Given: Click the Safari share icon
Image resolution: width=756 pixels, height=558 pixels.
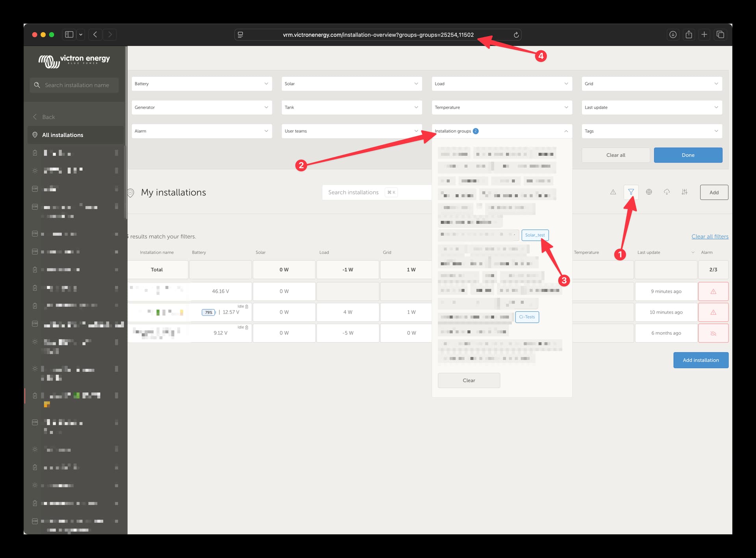Looking at the screenshot, I should pyautogui.click(x=689, y=35).
